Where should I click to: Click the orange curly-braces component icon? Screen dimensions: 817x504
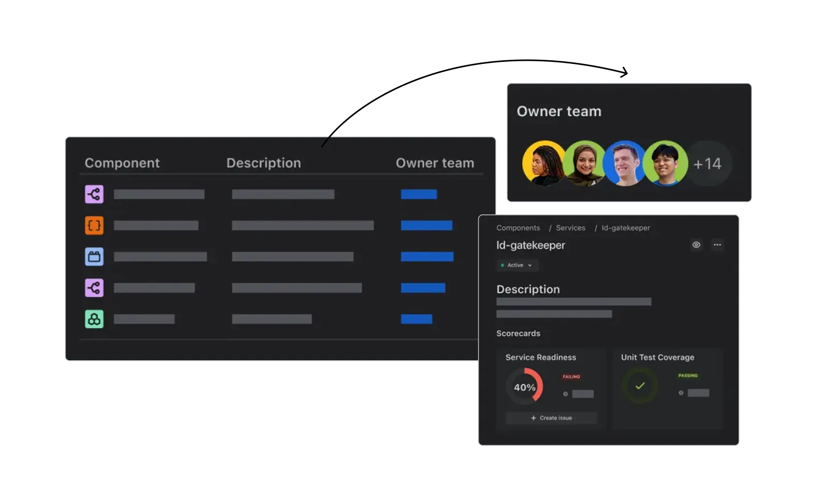click(94, 225)
